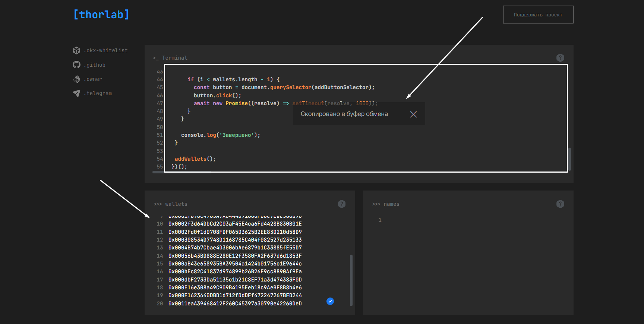Click the await new Promise code line
Viewport: 644px width, 324px height.
pos(286,103)
